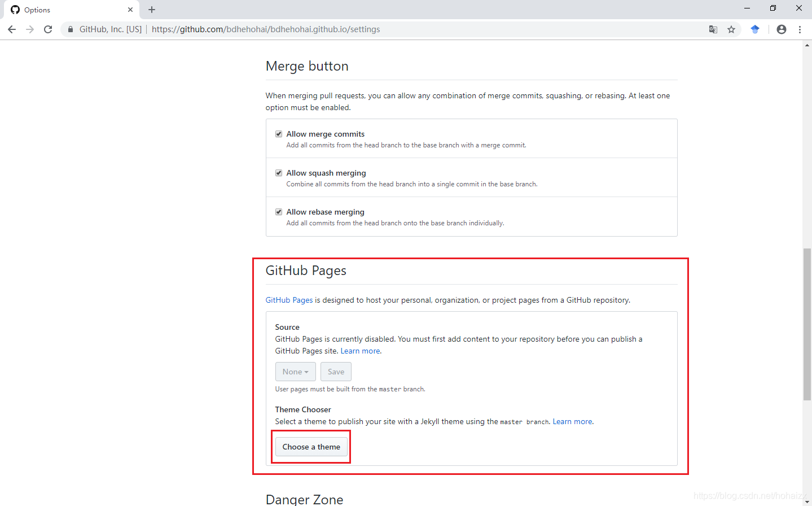Screen dimensions: 812x506
Task: Click the blue extension icon
Action: click(x=755, y=29)
